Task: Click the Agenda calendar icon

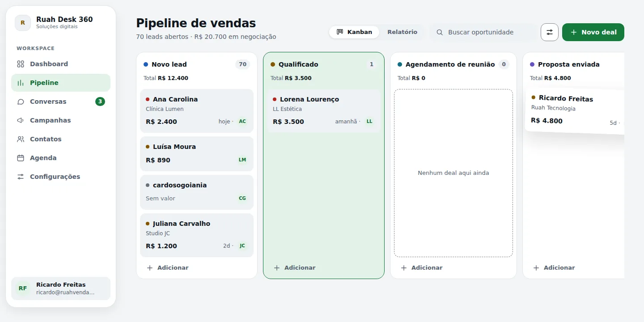Action: pos(21,158)
